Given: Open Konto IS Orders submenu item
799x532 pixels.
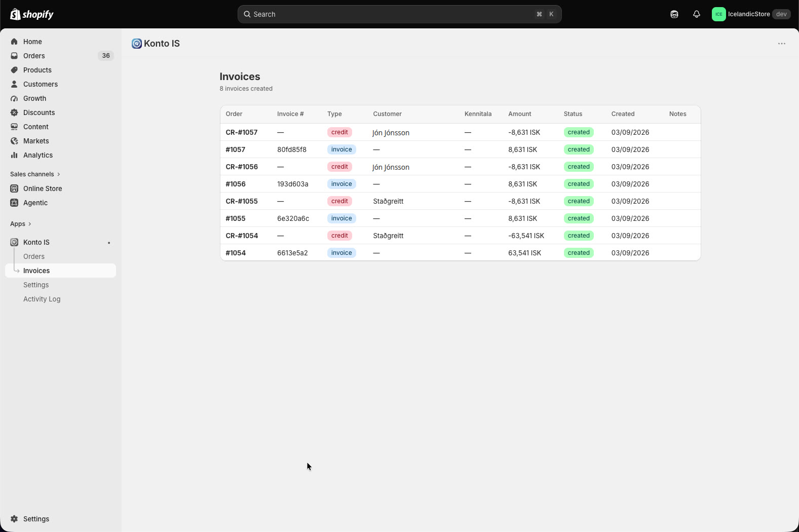Looking at the screenshot, I should click(34, 256).
